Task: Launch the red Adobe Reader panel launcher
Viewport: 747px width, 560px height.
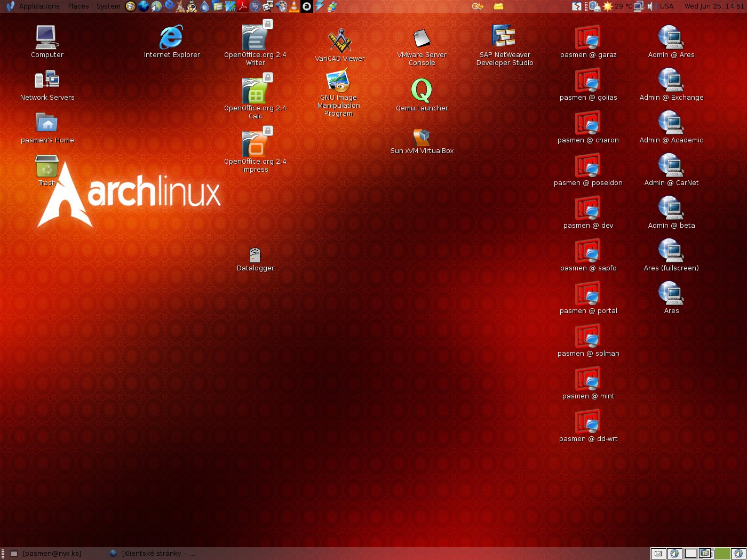Action: click(243, 6)
